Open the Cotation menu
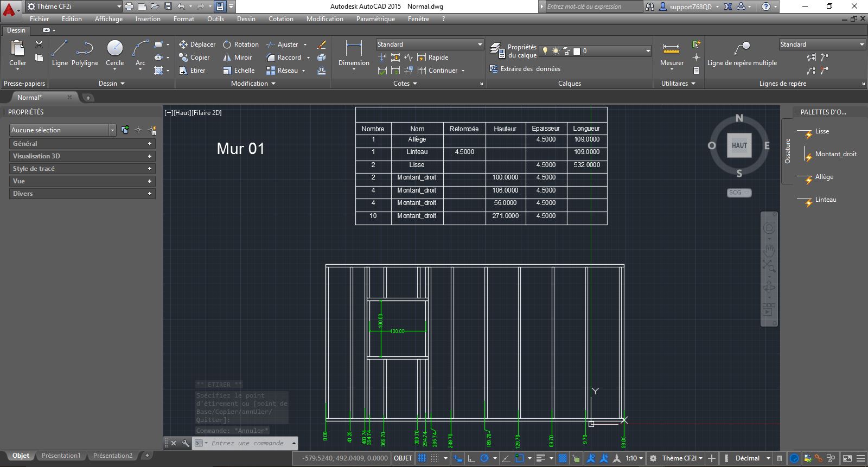 [280, 19]
